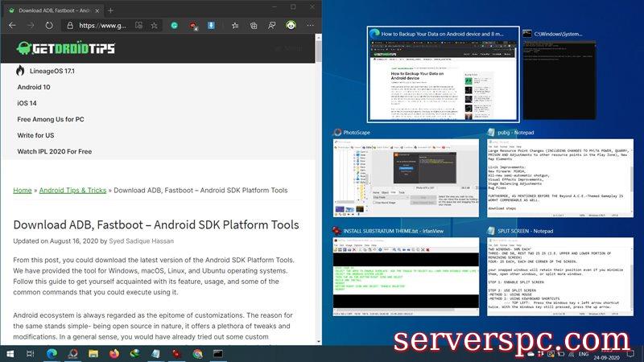
Task: Open the Android 10 menu item
Action: pyautogui.click(x=34, y=87)
